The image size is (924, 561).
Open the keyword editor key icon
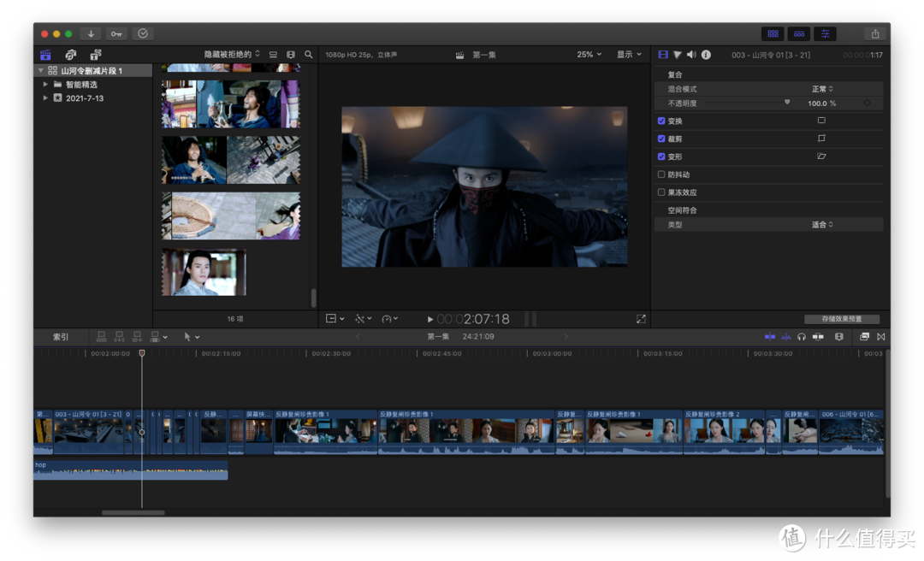pyautogui.click(x=116, y=33)
